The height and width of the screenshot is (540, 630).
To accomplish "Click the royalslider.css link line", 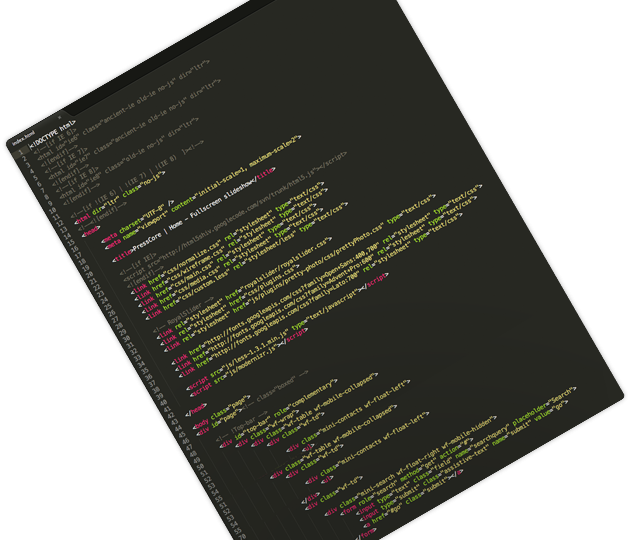I will click(244, 288).
